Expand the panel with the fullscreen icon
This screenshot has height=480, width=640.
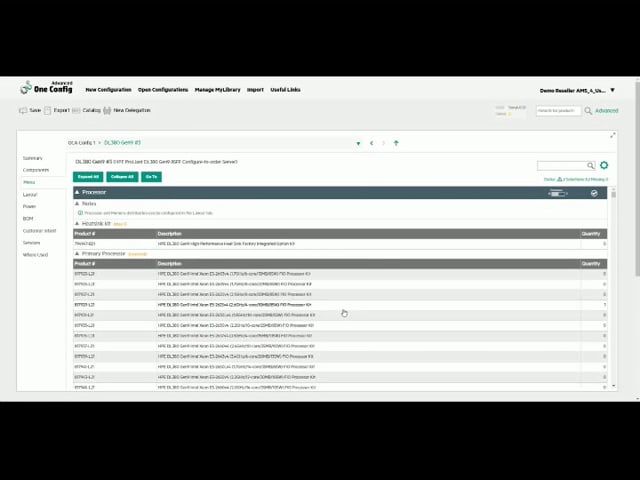[x=613, y=136]
